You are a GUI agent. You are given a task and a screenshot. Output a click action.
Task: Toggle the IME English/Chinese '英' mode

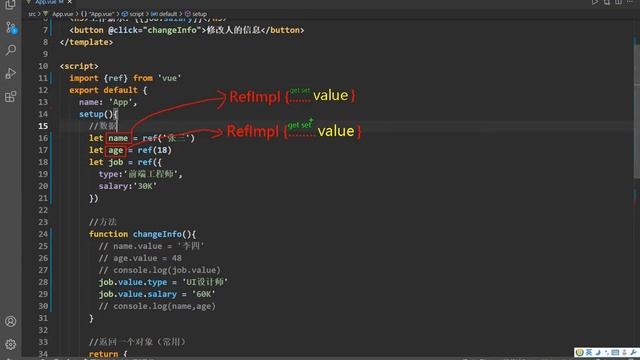(x=589, y=352)
